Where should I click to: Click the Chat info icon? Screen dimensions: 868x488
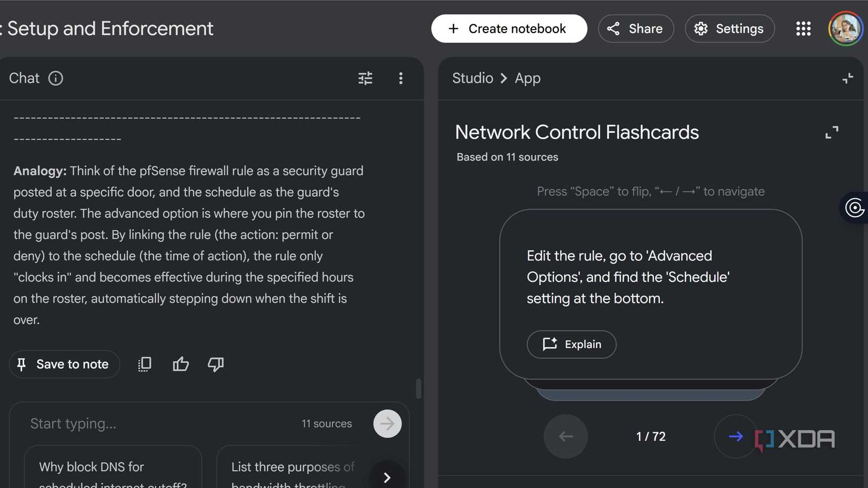[56, 78]
